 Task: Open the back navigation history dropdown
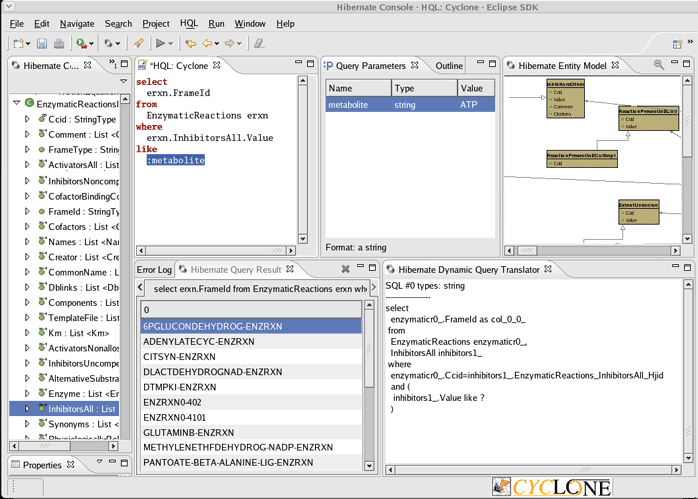(217, 44)
